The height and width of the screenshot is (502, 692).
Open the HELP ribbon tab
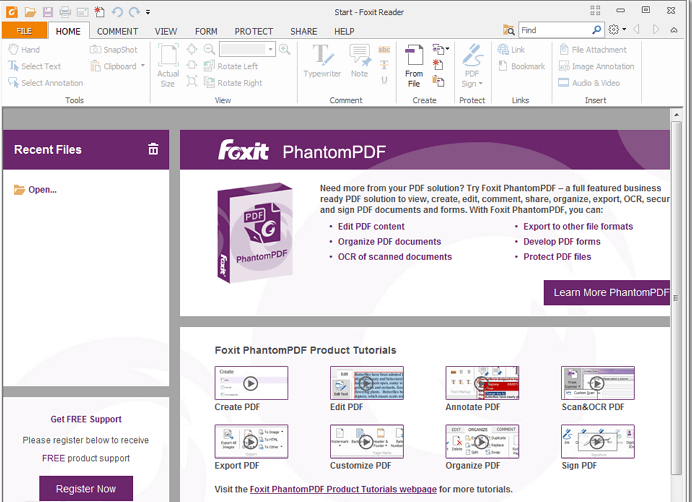click(344, 31)
